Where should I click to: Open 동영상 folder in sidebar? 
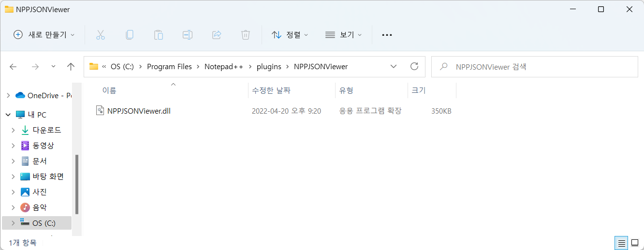click(37, 146)
